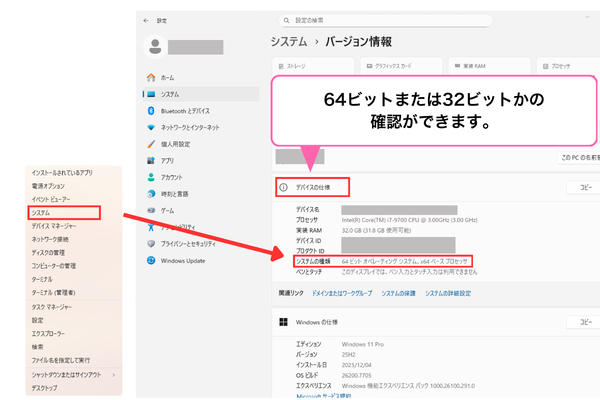The height and width of the screenshot is (400, 600).
Task: Open ディスクの管理 from context menu
Action: [74, 253]
